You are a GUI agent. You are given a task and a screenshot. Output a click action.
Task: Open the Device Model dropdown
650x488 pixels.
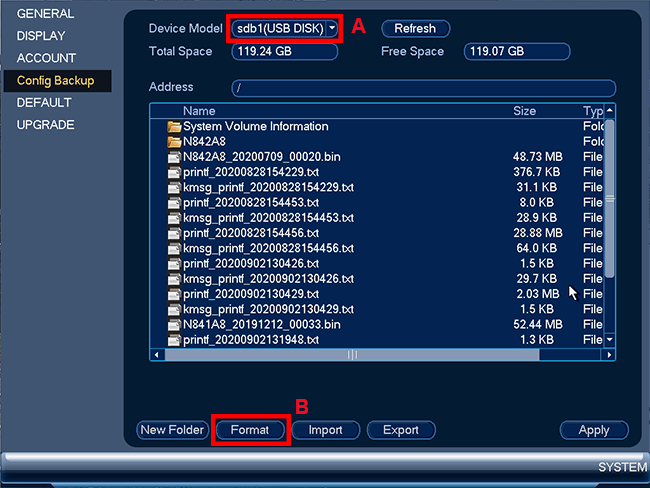point(285,28)
